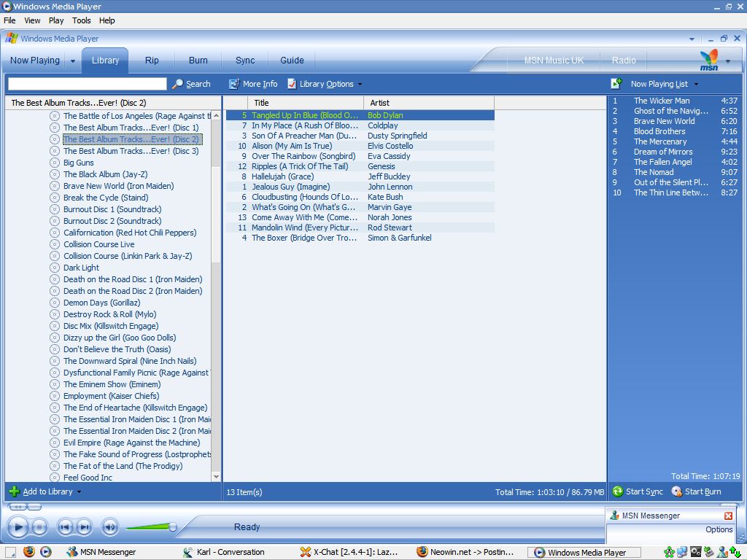This screenshot has width=747, height=560.
Task: Select The Best Album Tracks...Ever! (Disc 3)
Action: coord(131,151)
